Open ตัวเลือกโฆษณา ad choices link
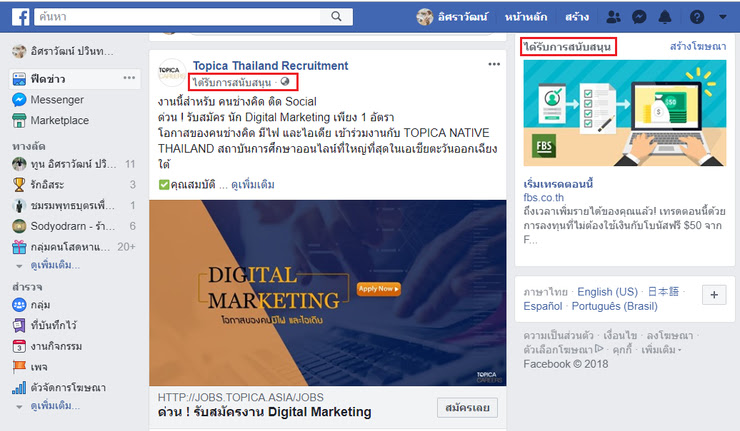Viewport: 740px width, 431px height. click(563, 350)
